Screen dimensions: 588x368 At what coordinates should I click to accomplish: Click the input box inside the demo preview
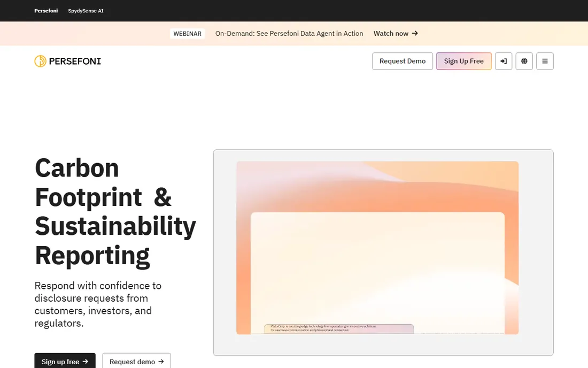(x=339, y=328)
